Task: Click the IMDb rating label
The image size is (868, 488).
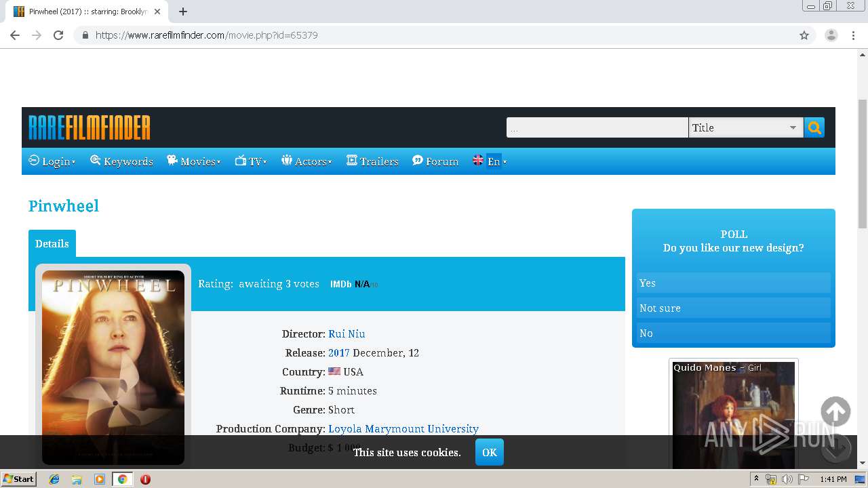Action: [340, 284]
